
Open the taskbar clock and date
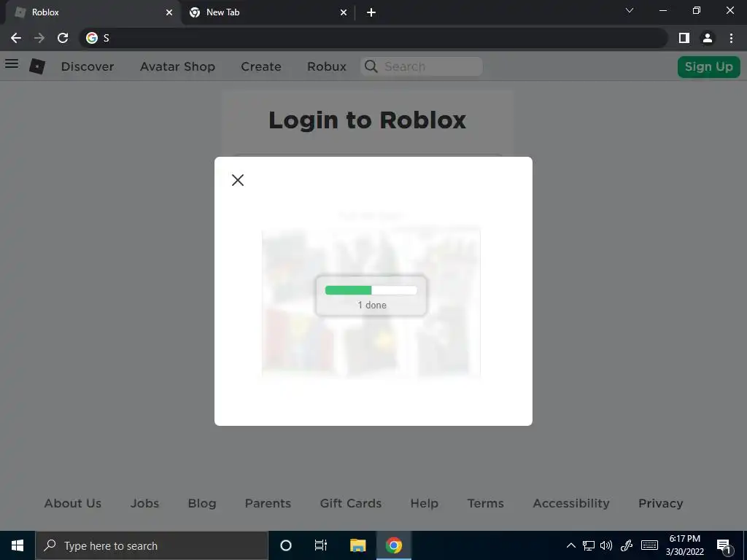[x=684, y=545]
